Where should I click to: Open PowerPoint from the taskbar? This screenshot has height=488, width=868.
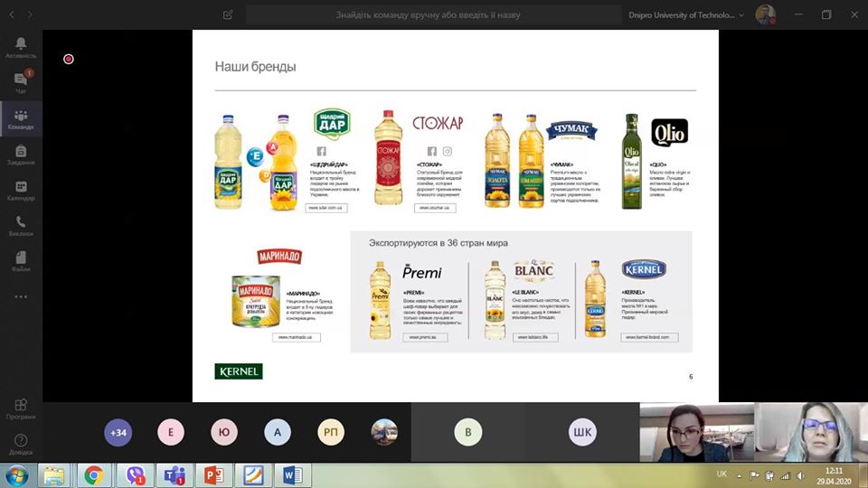(x=213, y=475)
